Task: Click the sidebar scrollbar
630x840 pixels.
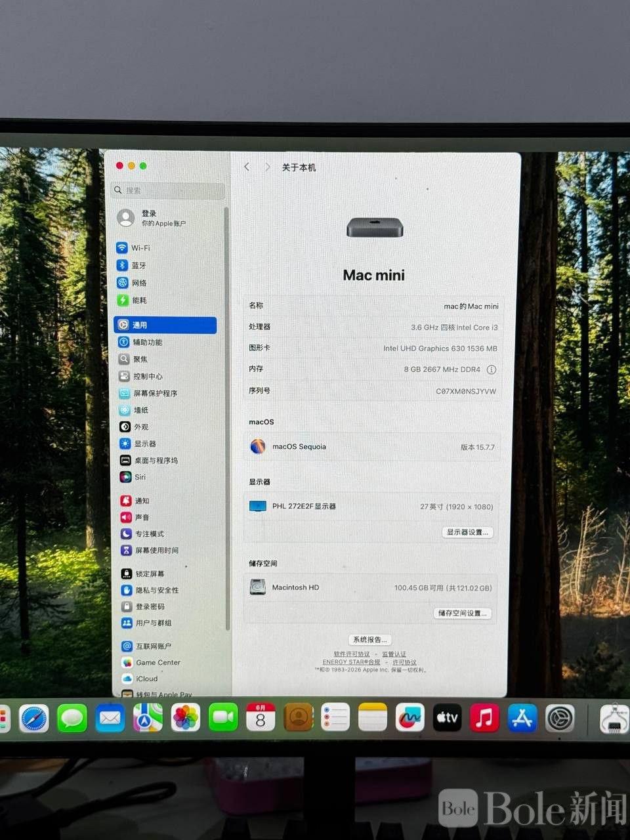Action: [227, 420]
